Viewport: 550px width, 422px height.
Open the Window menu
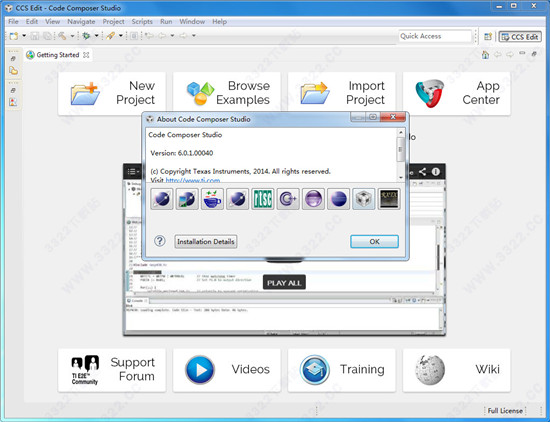click(192, 21)
